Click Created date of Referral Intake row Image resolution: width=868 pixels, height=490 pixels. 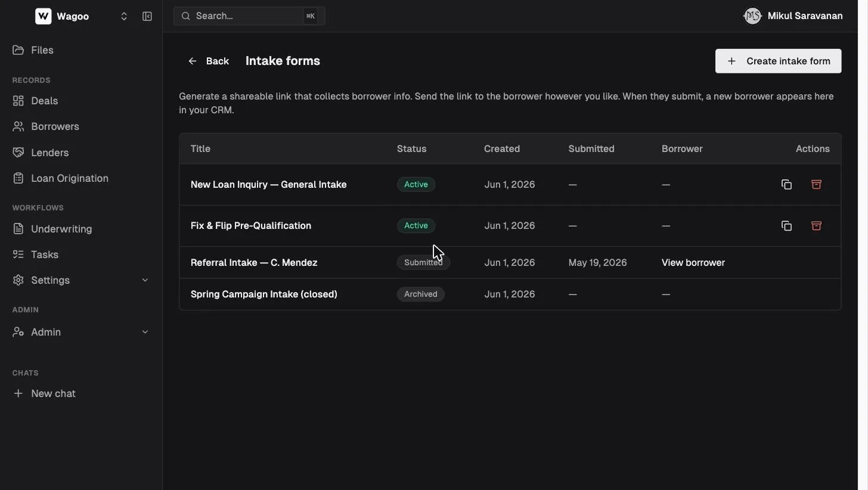[510, 262]
